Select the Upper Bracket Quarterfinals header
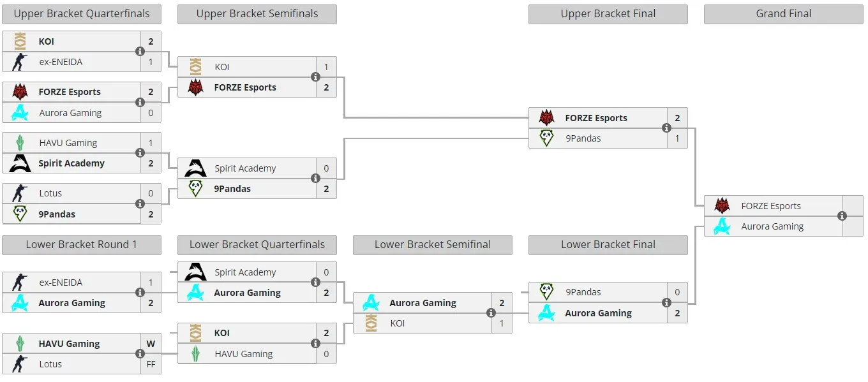Image resolution: width=868 pixels, height=382 pixels. pyautogui.click(x=82, y=14)
